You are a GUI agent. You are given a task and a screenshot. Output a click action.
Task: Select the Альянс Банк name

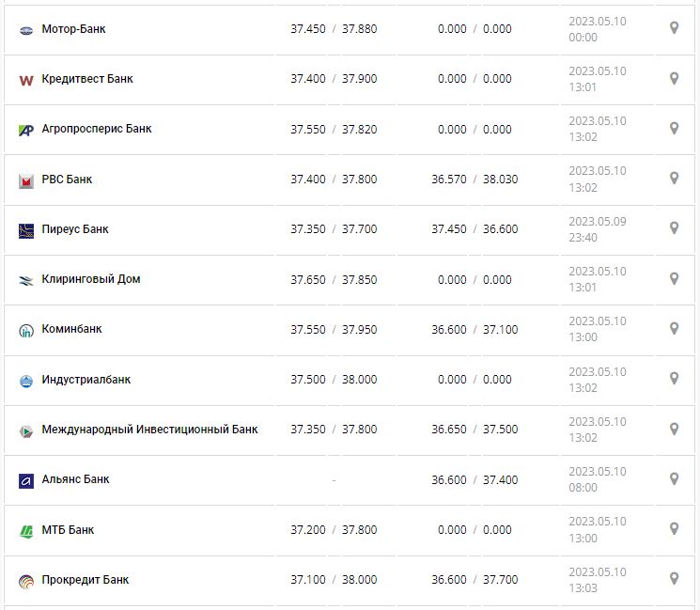point(75,479)
